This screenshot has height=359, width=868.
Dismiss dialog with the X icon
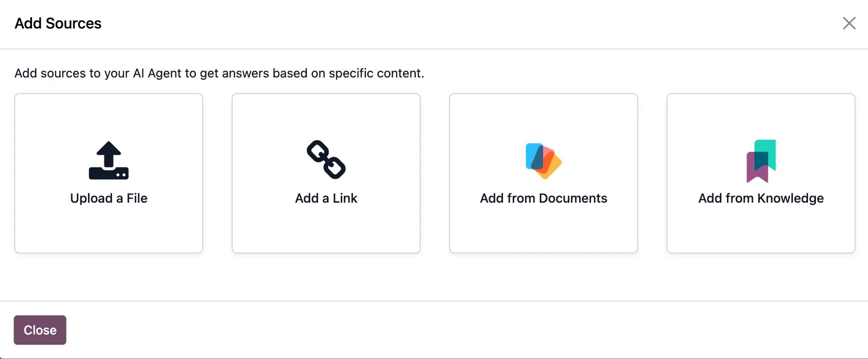[849, 23]
